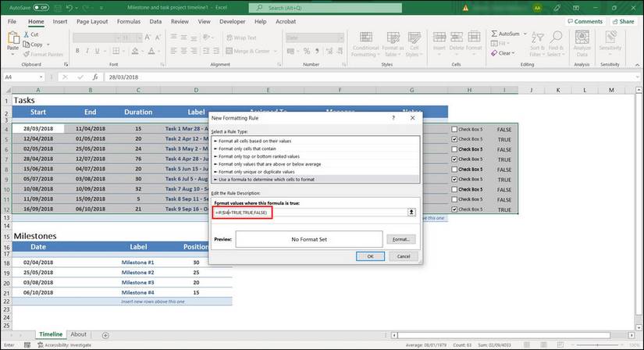Click the collapse dialog arrow beside formula box
This screenshot has height=350, width=644.
pyautogui.click(x=411, y=212)
